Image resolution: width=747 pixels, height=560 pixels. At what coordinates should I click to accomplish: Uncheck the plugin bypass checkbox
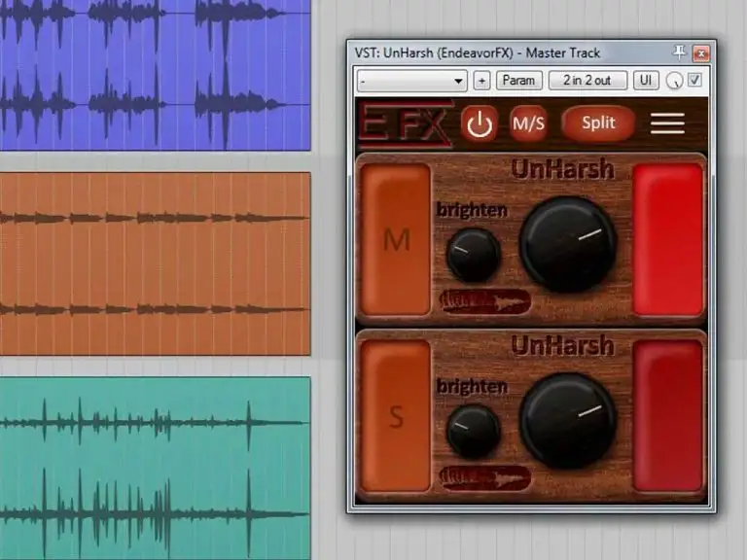click(x=695, y=80)
